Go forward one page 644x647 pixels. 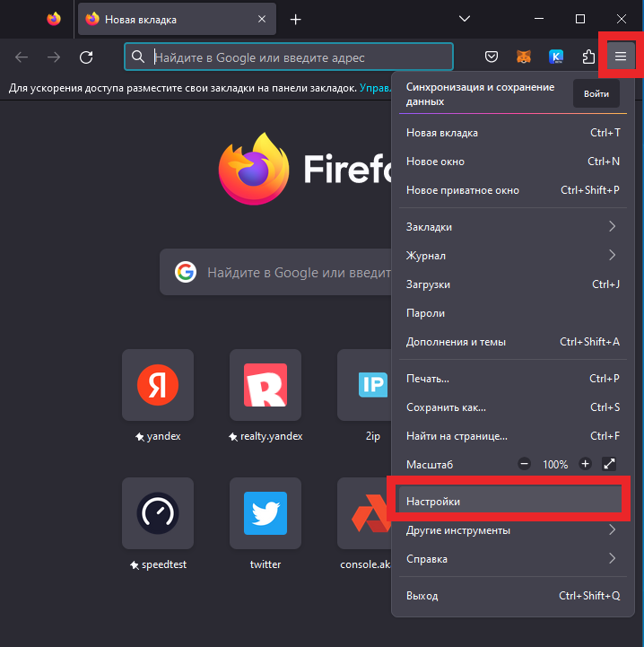pyautogui.click(x=54, y=57)
